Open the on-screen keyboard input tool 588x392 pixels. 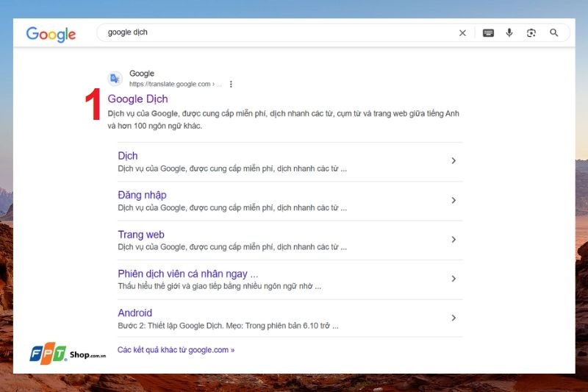pyautogui.click(x=488, y=33)
